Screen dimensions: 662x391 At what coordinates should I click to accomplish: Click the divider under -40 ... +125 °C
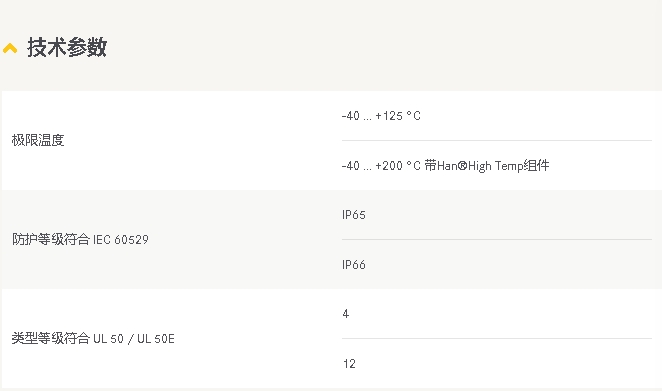[x=496, y=140]
